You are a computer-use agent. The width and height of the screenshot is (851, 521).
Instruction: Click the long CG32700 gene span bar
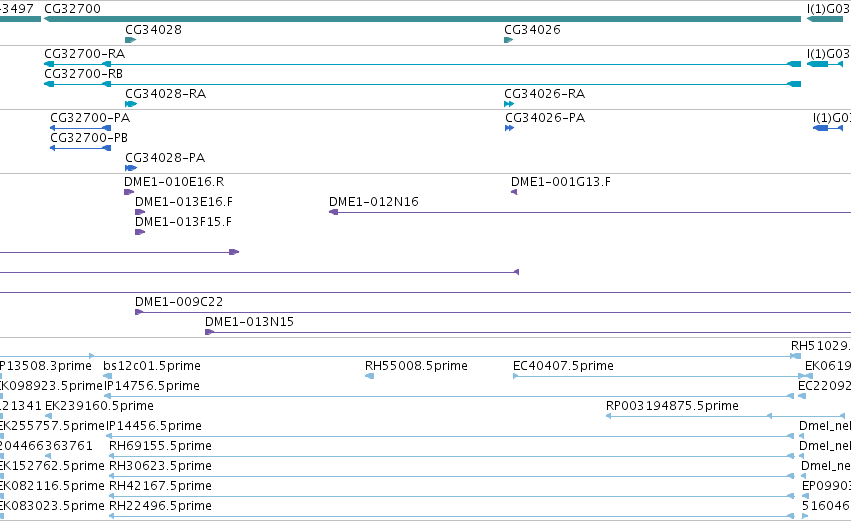coord(422,19)
